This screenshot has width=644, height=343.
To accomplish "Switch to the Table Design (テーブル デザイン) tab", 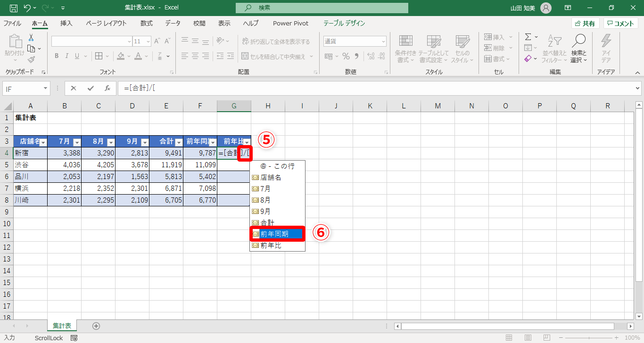I will point(344,23).
